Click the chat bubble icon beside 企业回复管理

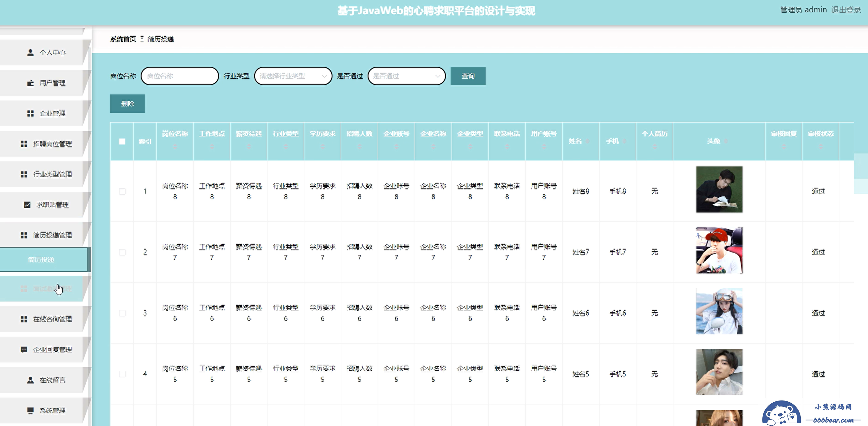coord(24,349)
